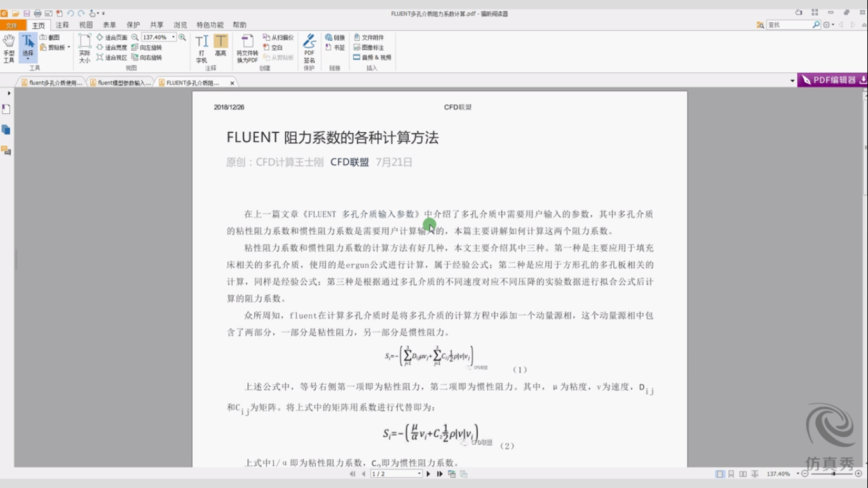The image size is (868, 488).
Task: Switch to the 保护 ribbon tab
Action: tap(133, 25)
